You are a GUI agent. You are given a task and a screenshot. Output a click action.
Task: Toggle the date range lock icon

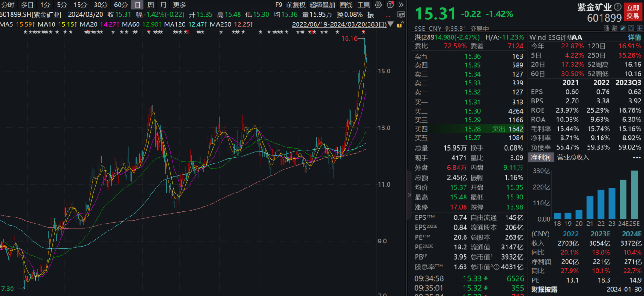[400, 24]
